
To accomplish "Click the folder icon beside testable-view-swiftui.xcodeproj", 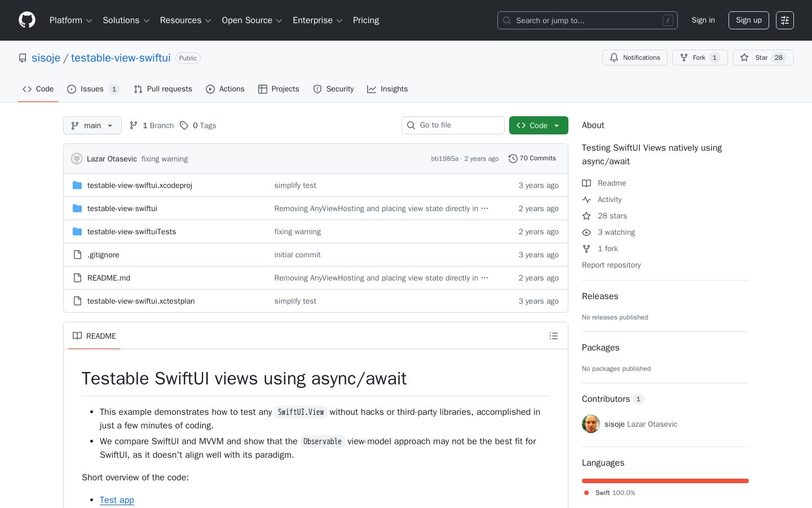I will (77, 185).
